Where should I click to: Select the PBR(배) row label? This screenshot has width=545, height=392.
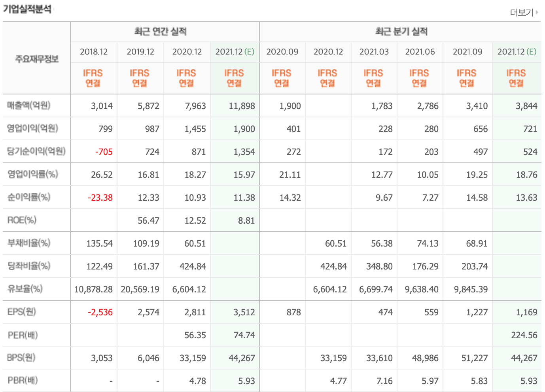coord(23,381)
